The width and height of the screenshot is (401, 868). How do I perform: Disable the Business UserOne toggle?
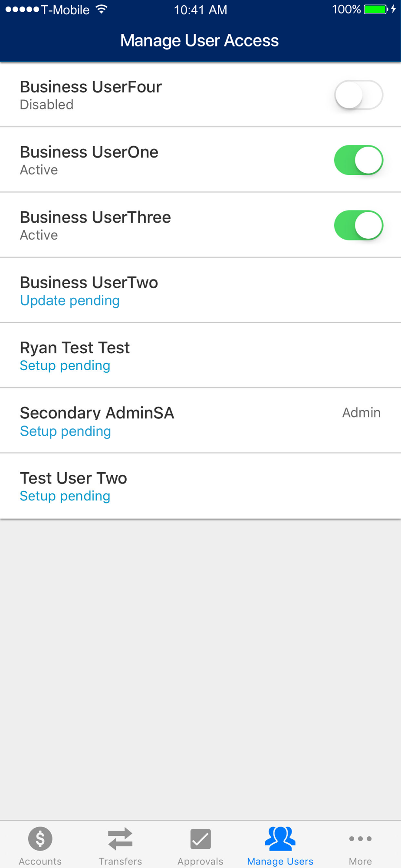tap(358, 160)
